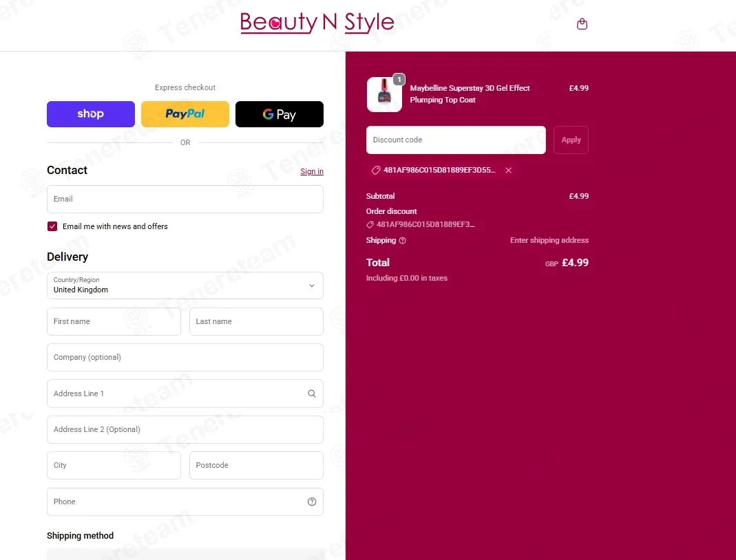736x560 pixels.
Task: Focus the Phone input field
Action: (185, 502)
